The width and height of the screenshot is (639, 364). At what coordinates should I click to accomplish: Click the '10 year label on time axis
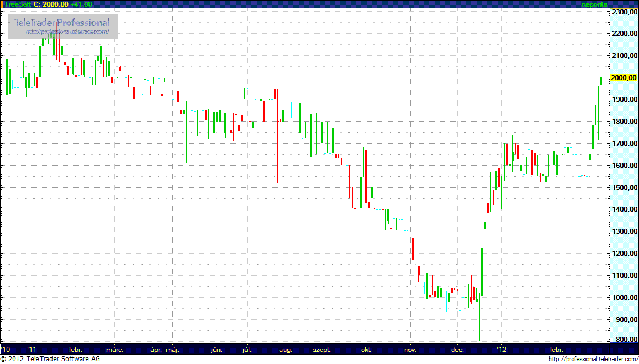tap(6, 349)
